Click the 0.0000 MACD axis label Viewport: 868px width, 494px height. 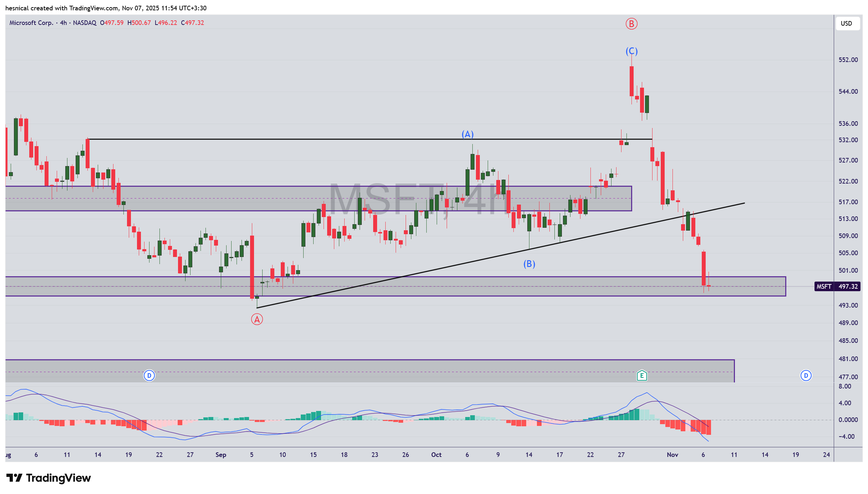point(848,420)
